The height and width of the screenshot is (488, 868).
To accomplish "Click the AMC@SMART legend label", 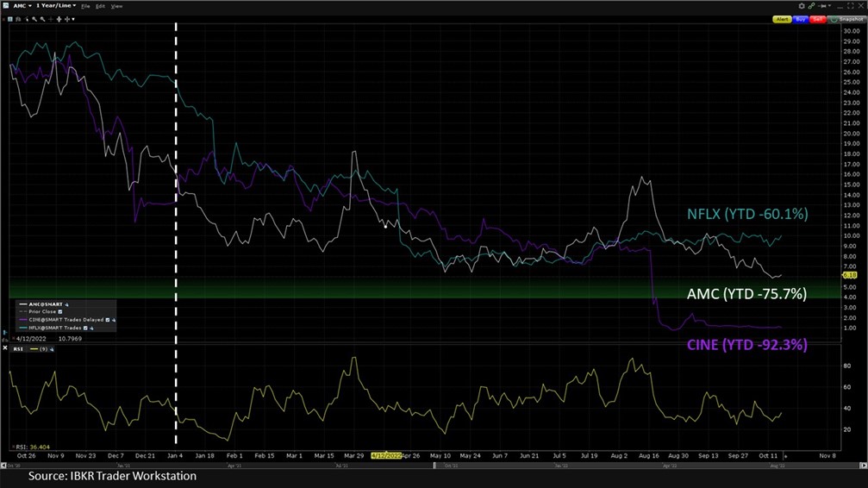I will click(x=46, y=304).
